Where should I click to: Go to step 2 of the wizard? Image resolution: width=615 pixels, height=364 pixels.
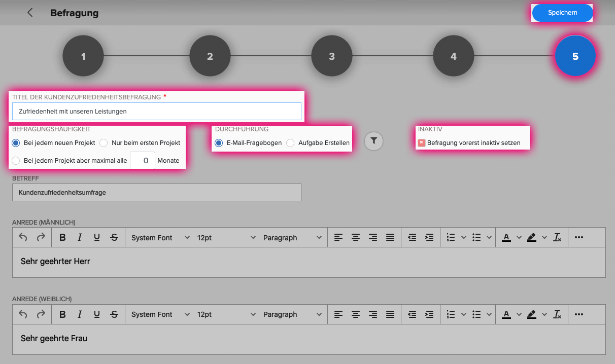pos(210,56)
